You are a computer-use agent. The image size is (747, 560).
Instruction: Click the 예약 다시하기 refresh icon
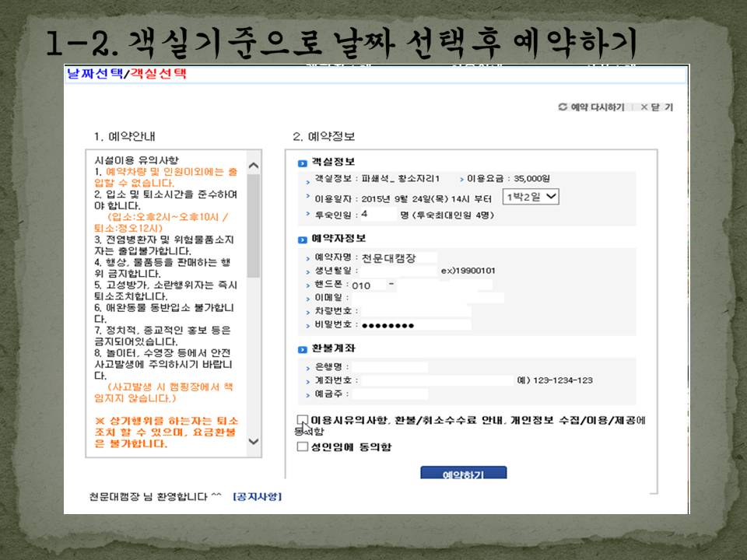[563, 107]
